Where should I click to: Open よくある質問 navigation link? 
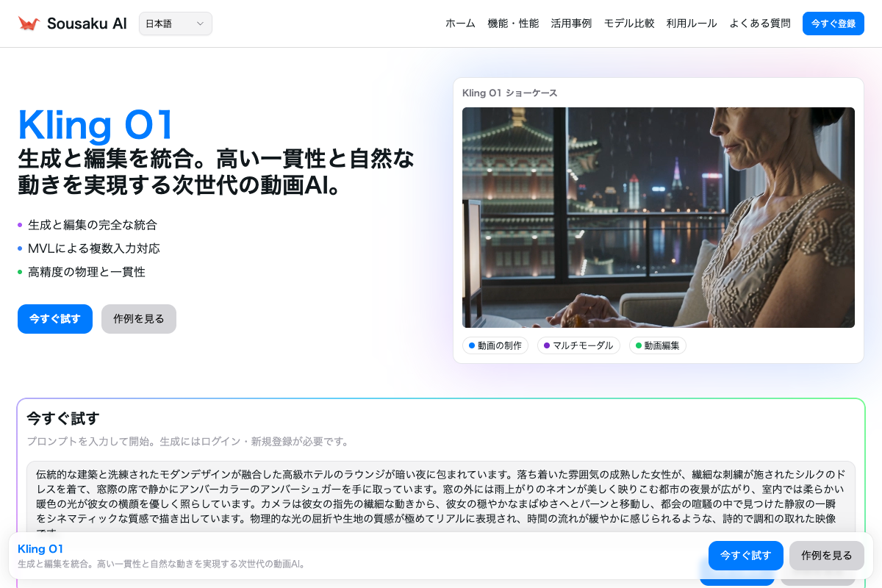tap(760, 24)
